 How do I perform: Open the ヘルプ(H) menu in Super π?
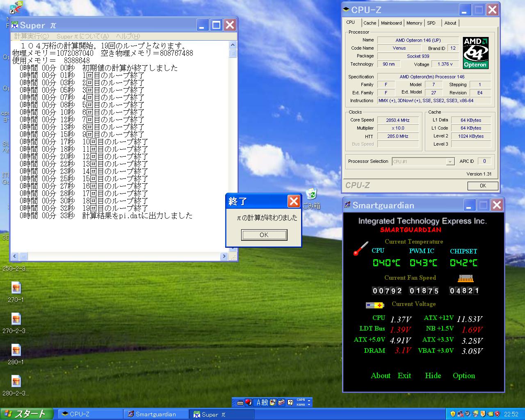[x=128, y=37]
